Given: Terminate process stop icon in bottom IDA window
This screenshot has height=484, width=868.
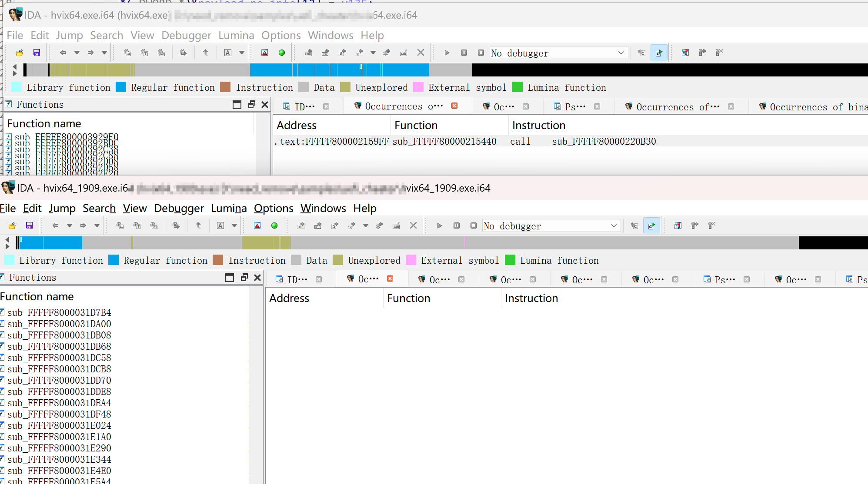Looking at the screenshot, I should click(473, 225).
